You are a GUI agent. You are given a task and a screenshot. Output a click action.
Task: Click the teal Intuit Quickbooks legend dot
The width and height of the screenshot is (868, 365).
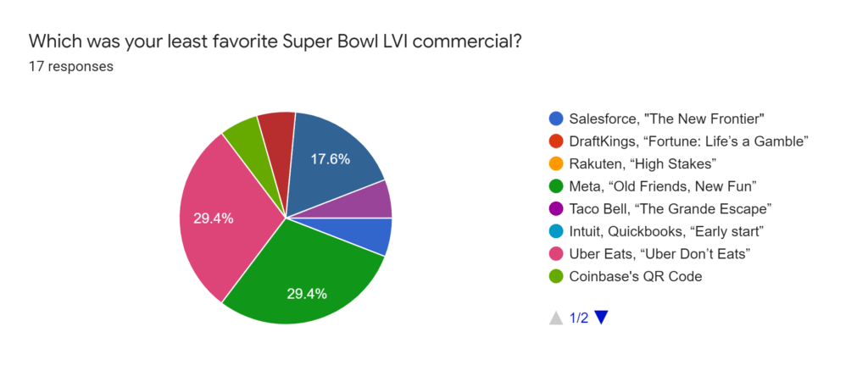click(x=556, y=231)
